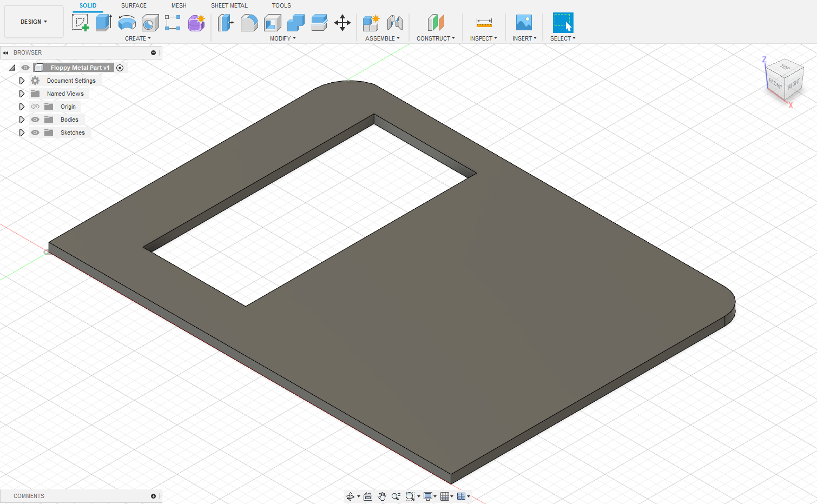Open the CREATE dropdown menu
The image size is (817, 504).
[x=138, y=38]
